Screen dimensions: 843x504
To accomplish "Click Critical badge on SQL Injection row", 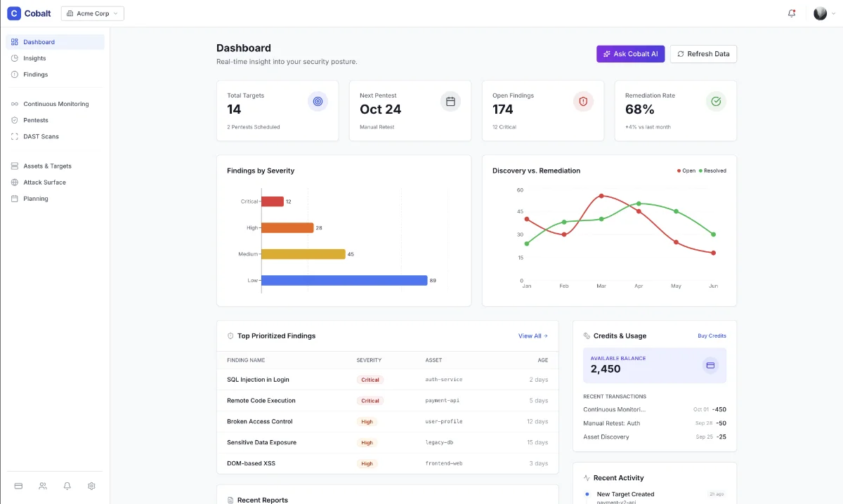I will [370, 380].
